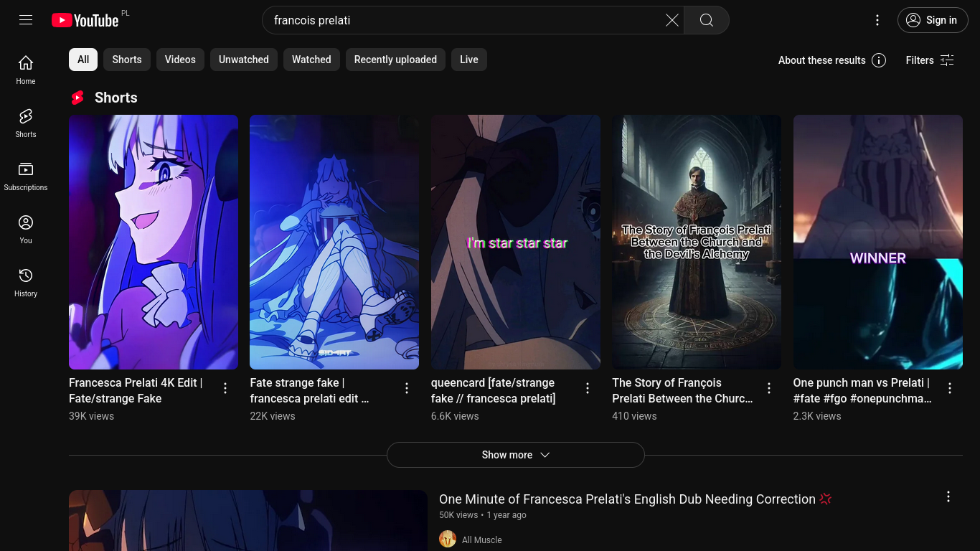The image size is (980, 551).
Task: Open History in the sidebar
Action: pyautogui.click(x=26, y=282)
